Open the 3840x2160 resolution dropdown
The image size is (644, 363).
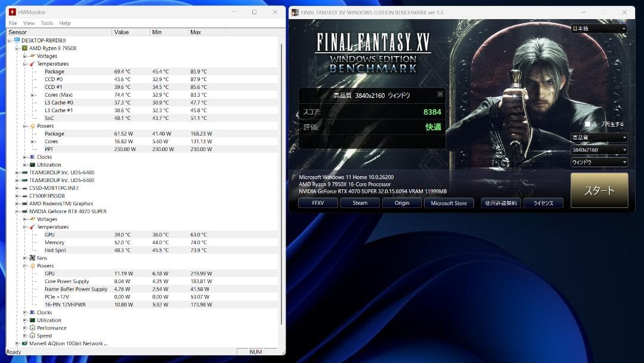tap(599, 150)
